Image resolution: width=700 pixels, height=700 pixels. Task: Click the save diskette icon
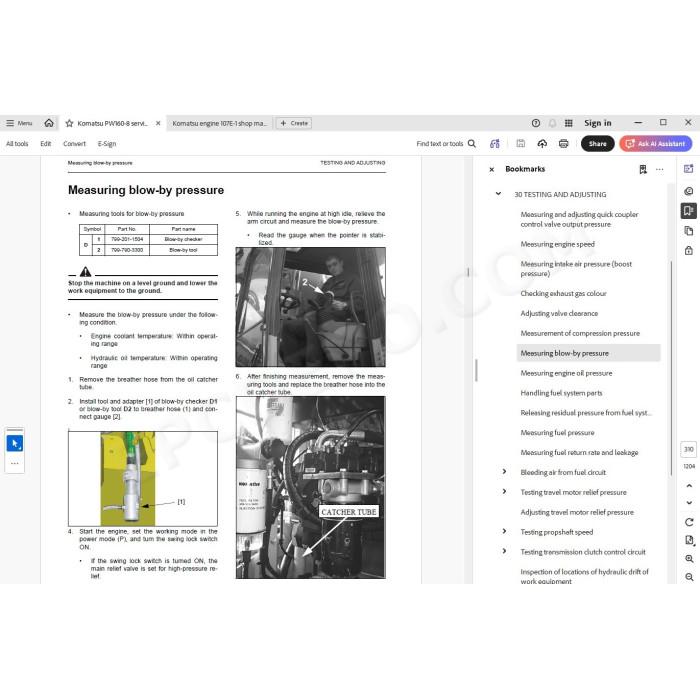pos(520,143)
